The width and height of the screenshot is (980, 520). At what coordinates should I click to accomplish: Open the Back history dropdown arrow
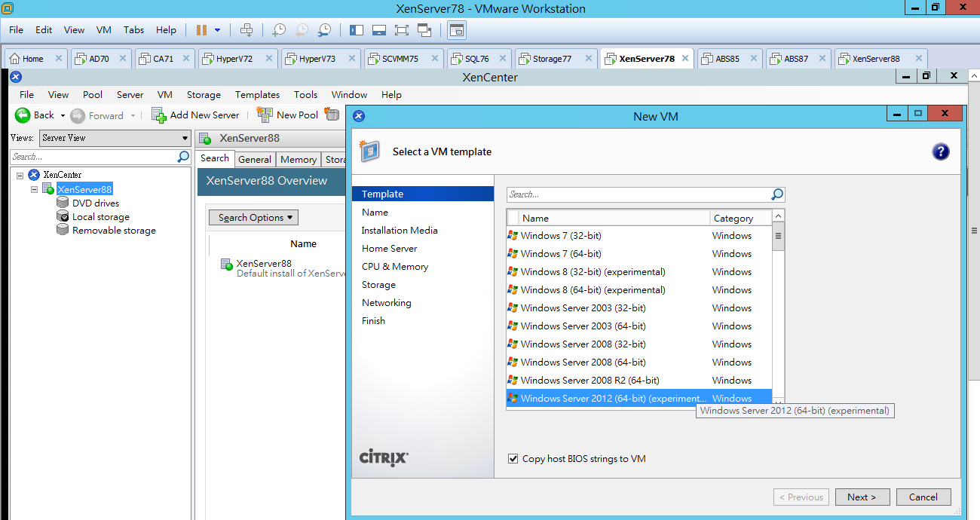pyautogui.click(x=63, y=116)
